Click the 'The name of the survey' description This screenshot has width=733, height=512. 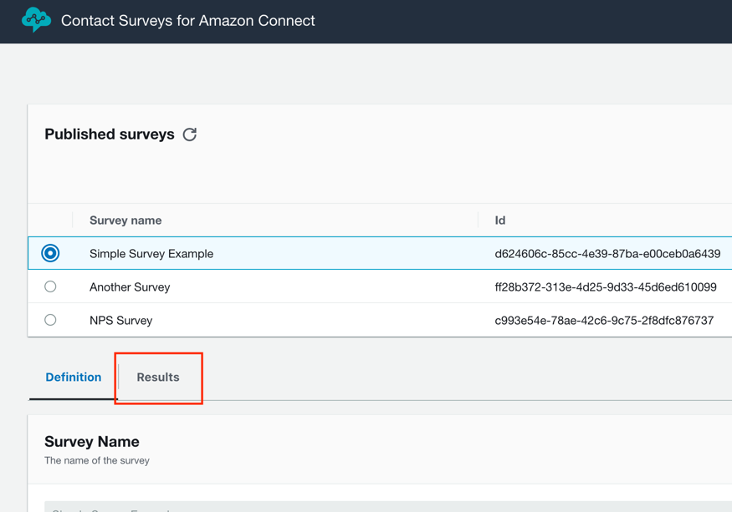[x=97, y=461]
